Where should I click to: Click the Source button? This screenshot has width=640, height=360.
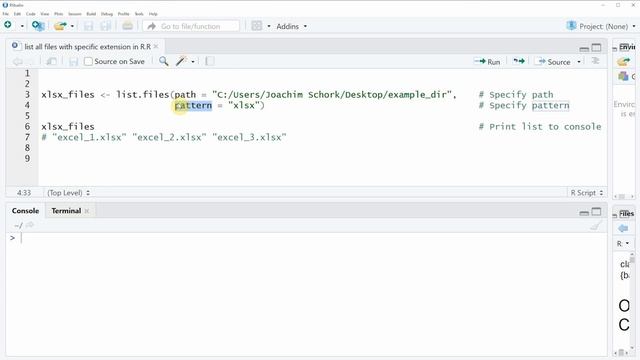(553, 62)
